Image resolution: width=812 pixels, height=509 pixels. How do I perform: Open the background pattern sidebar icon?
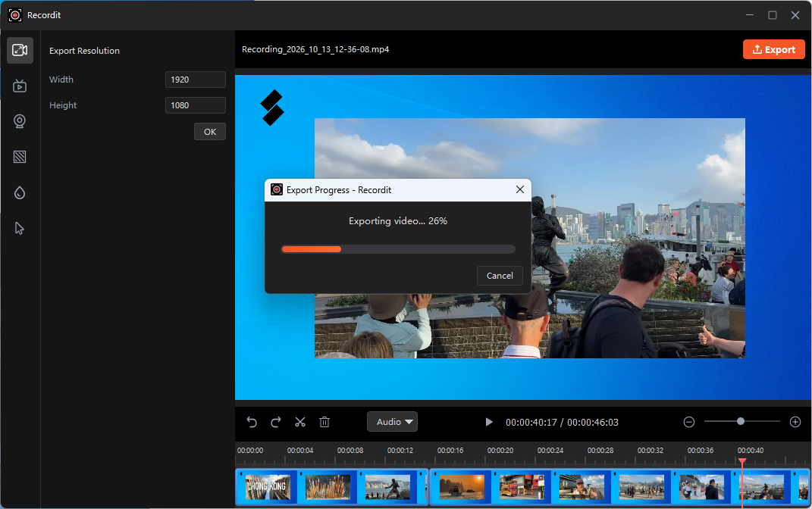pos(20,157)
